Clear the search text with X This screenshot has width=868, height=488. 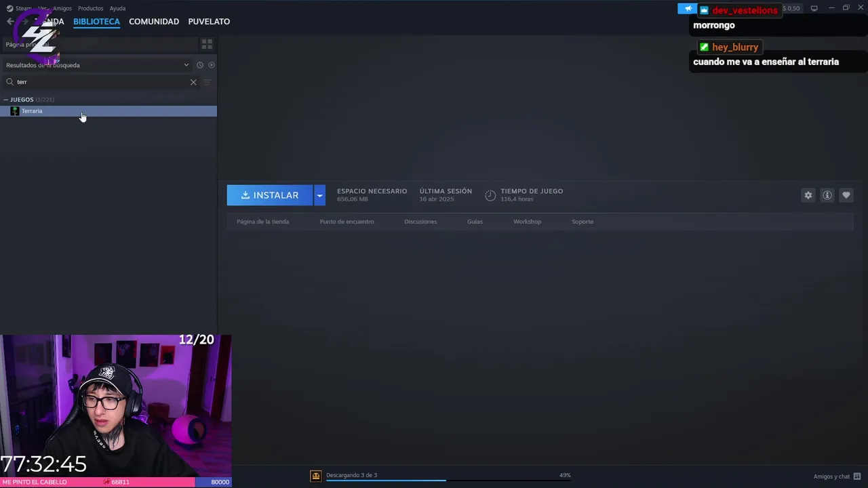point(193,82)
